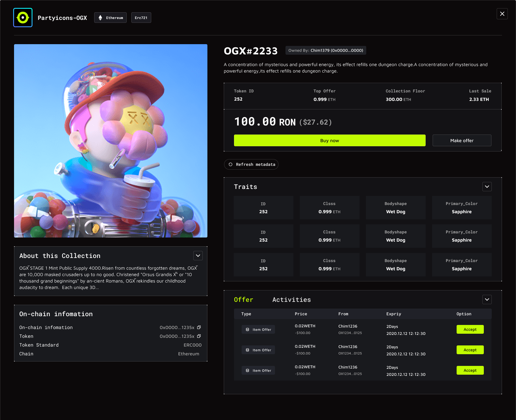Click Chim1236 sender in first offer row
Screen dimensions: 516x420
click(x=348, y=326)
